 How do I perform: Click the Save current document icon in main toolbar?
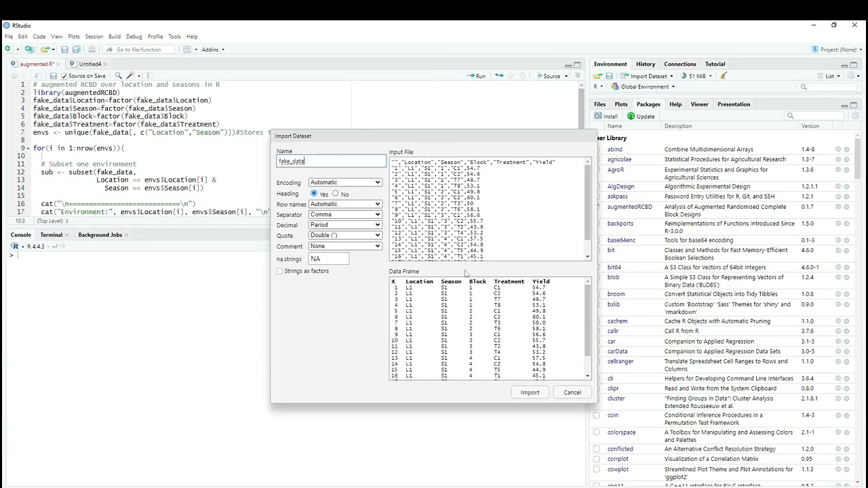[x=64, y=49]
